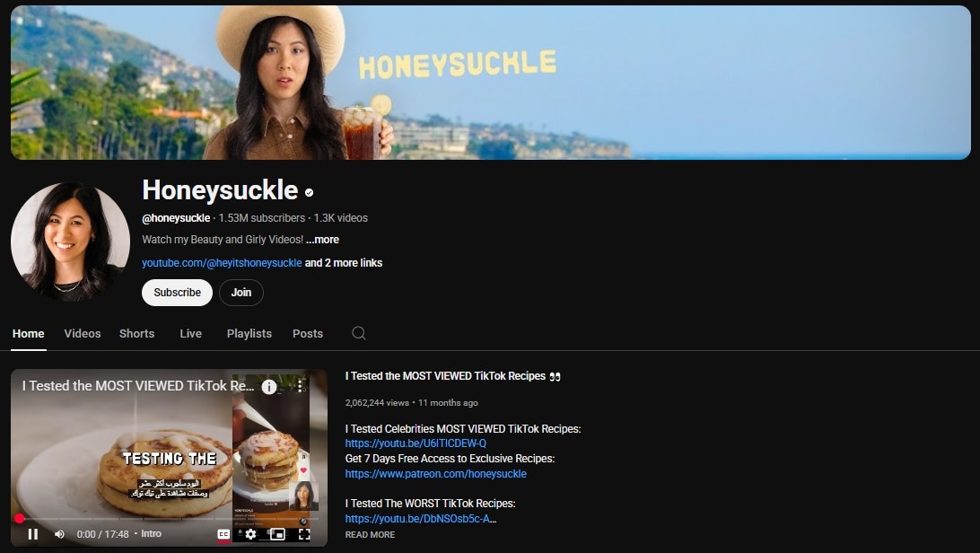Screen dimensions: 980x553
Task: Click '2,062,244 views' text
Action: pos(377,403)
